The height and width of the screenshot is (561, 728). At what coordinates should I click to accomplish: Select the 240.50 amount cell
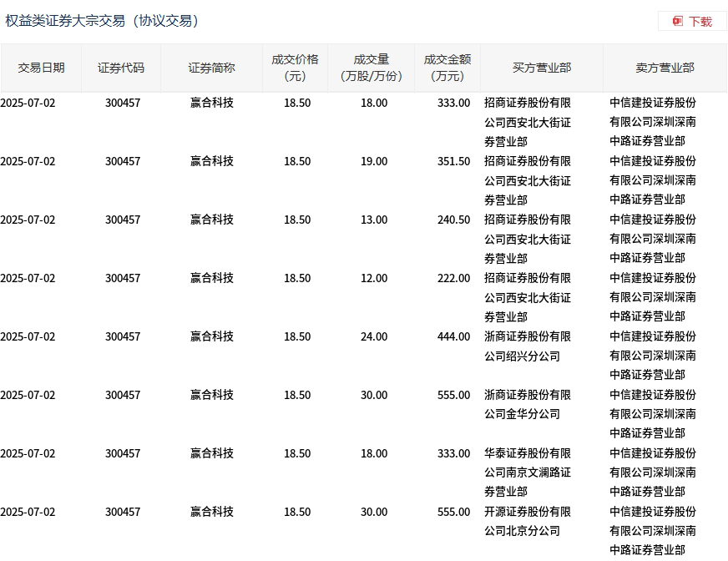(x=453, y=220)
